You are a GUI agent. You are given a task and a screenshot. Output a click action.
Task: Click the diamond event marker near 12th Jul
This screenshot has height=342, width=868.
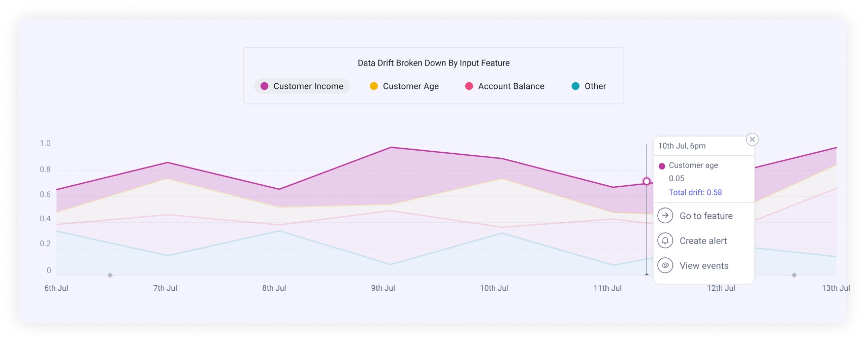[x=794, y=275]
